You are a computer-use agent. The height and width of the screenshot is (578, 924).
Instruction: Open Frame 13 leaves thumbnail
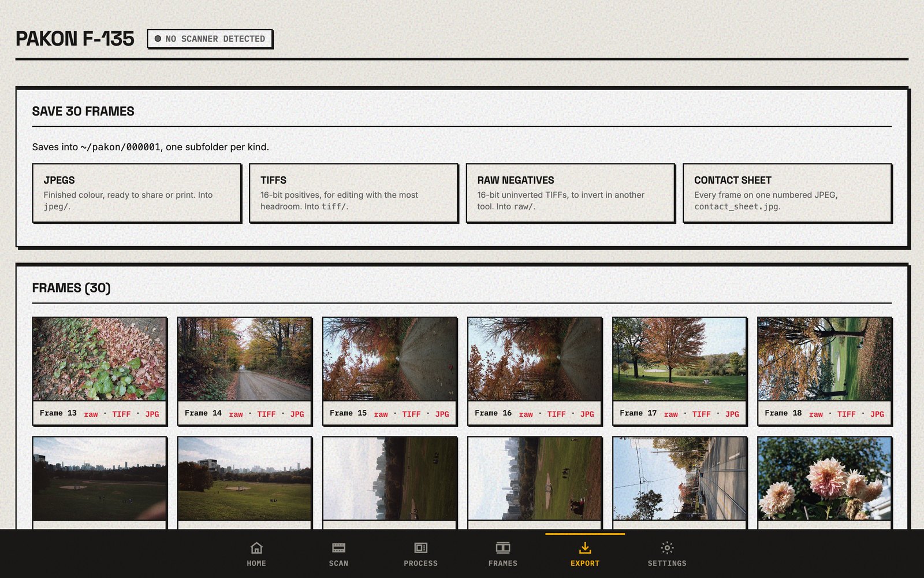(x=99, y=359)
